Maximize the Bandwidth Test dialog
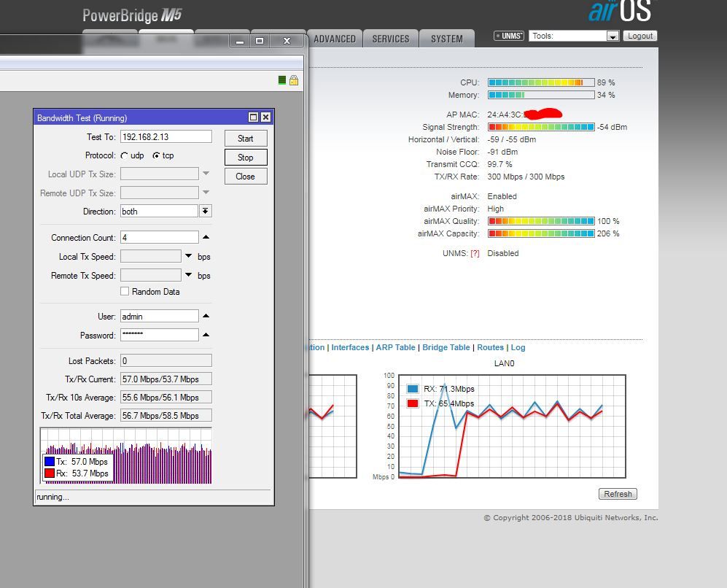727x588 pixels. pyautogui.click(x=253, y=117)
